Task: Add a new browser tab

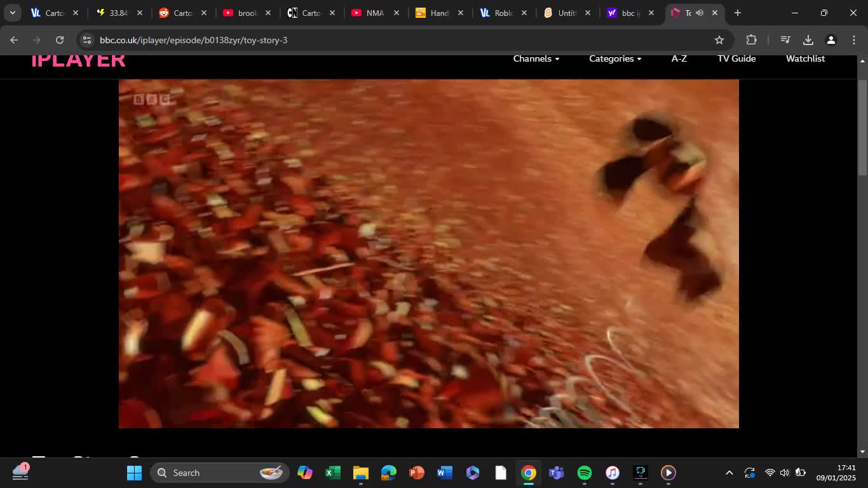Action: [737, 13]
